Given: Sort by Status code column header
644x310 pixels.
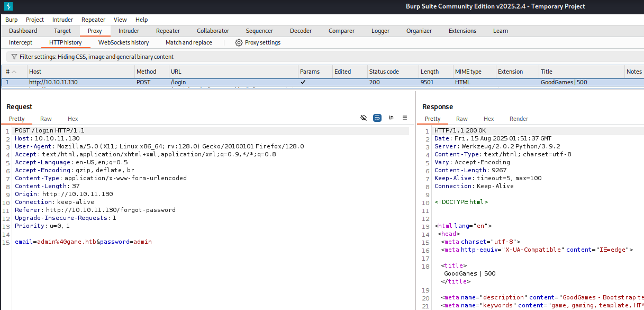Looking at the screenshot, I should coord(384,72).
